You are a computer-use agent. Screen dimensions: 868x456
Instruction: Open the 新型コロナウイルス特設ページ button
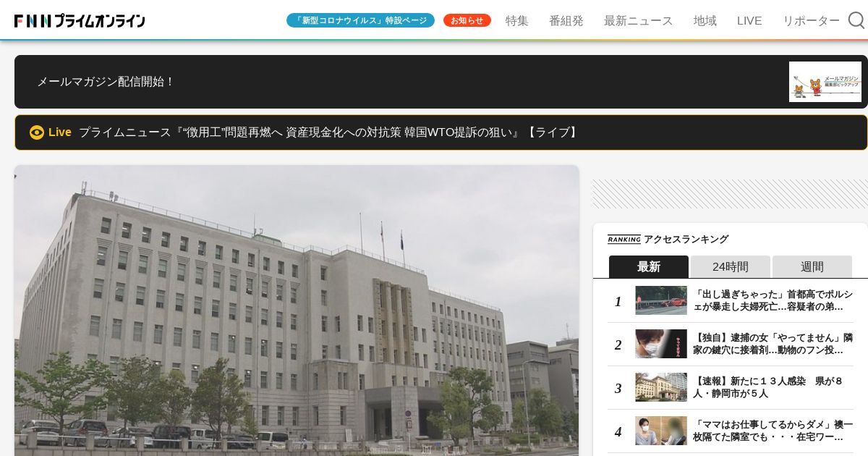click(x=360, y=20)
